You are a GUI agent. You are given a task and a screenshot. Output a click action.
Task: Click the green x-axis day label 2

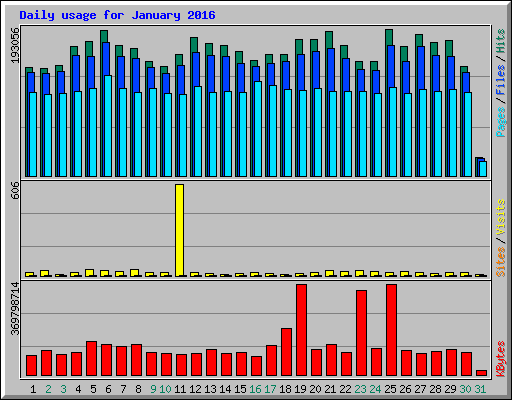point(48,389)
